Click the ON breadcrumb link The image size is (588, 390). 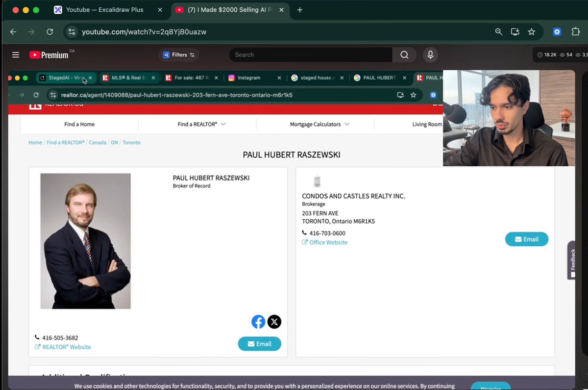click(x=114, y=143)
